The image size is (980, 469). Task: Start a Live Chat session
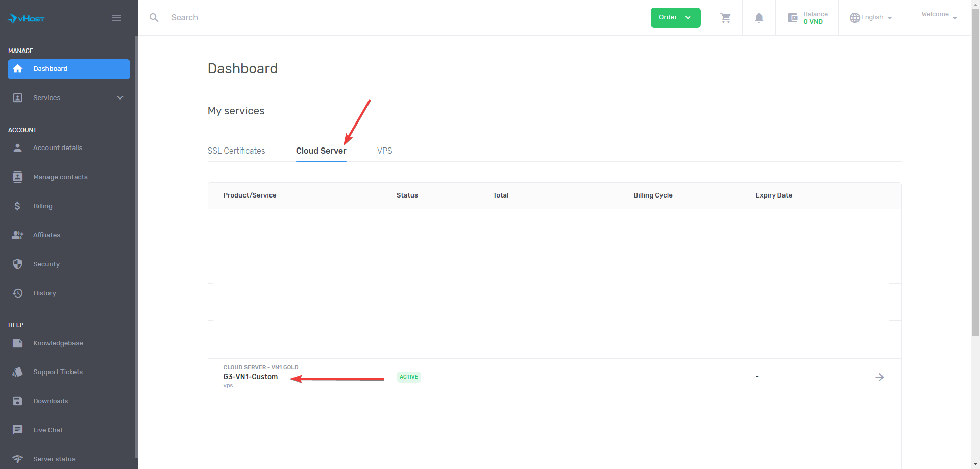(48, 430)
